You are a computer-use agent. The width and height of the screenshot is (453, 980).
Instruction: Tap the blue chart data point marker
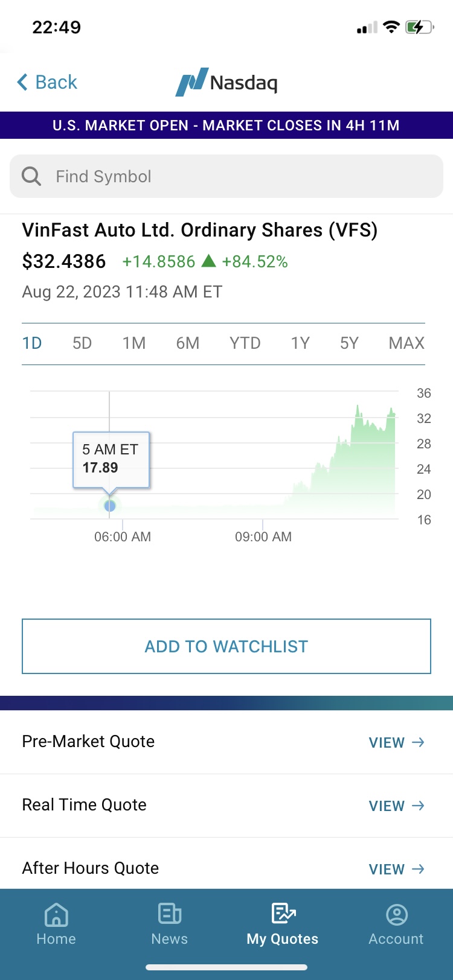109,506
